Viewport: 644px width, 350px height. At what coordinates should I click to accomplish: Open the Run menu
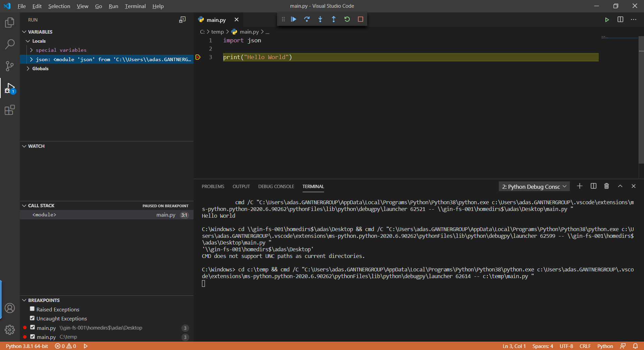click(x=113, y=6)
